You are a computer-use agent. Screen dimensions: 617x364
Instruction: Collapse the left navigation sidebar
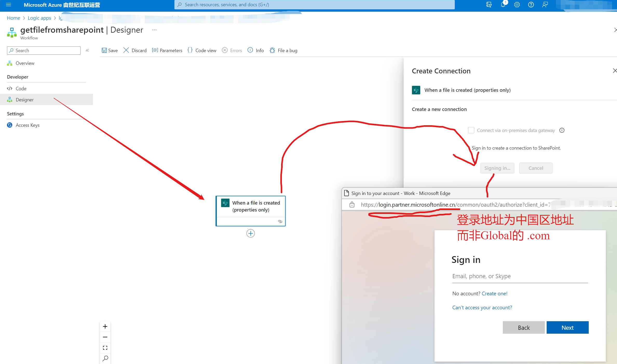tap(87, 50)
